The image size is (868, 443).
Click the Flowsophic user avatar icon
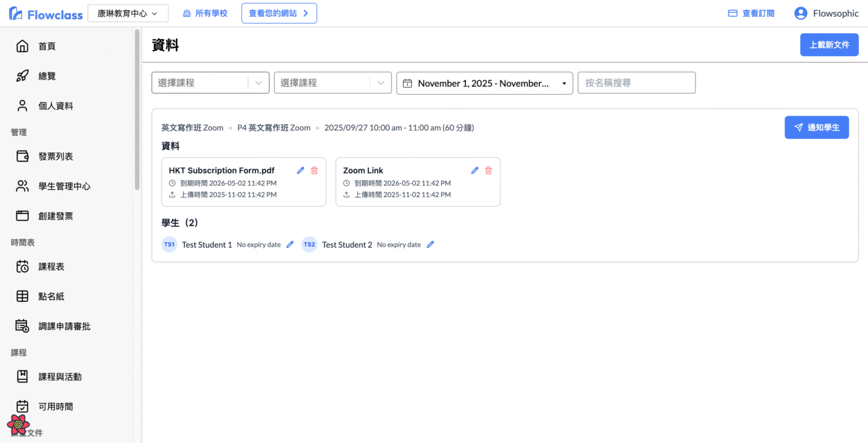[x=800, y=13]
